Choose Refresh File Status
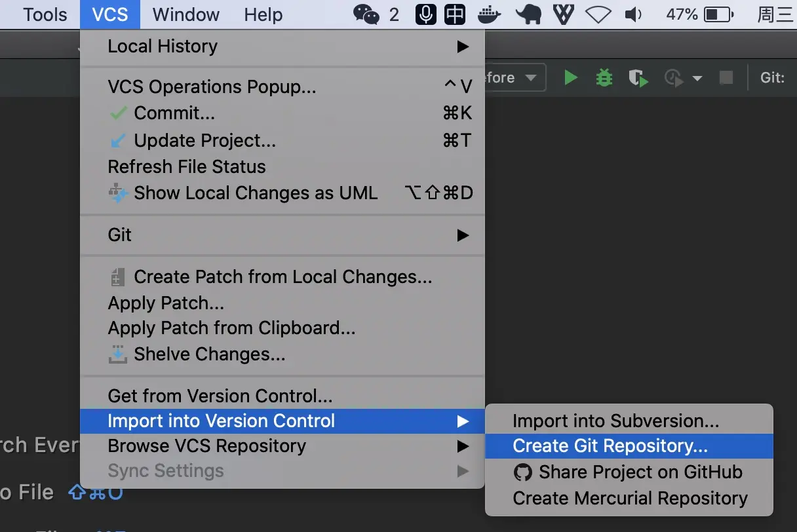 pos(282,167)
